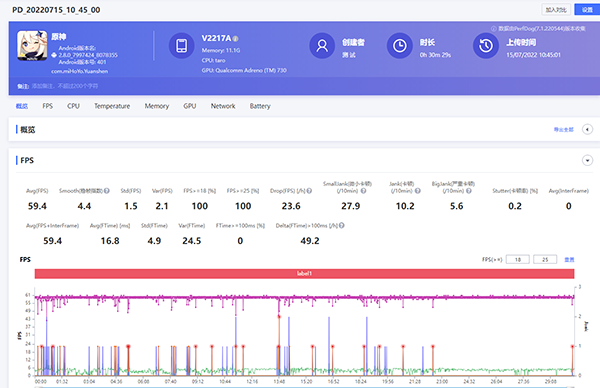Click the remarks input field
This screenshot has width=600, height=388.
click(65, 86)
